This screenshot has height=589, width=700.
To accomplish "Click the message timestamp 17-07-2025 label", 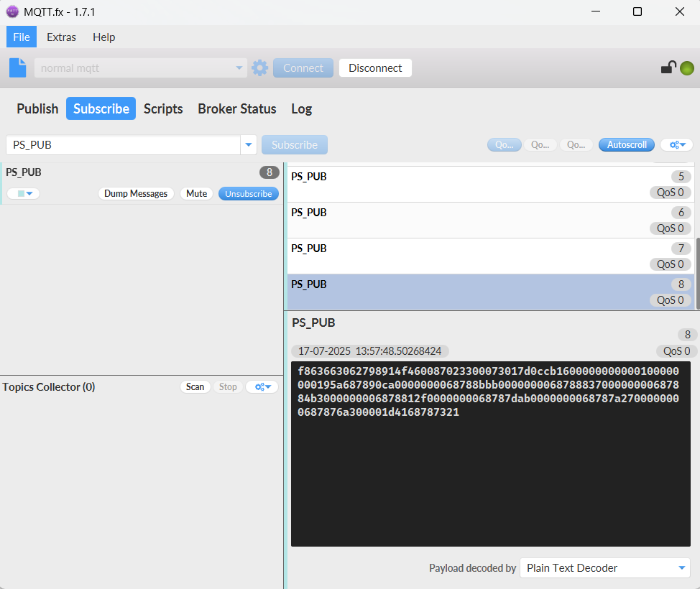I will pos(369,351).
